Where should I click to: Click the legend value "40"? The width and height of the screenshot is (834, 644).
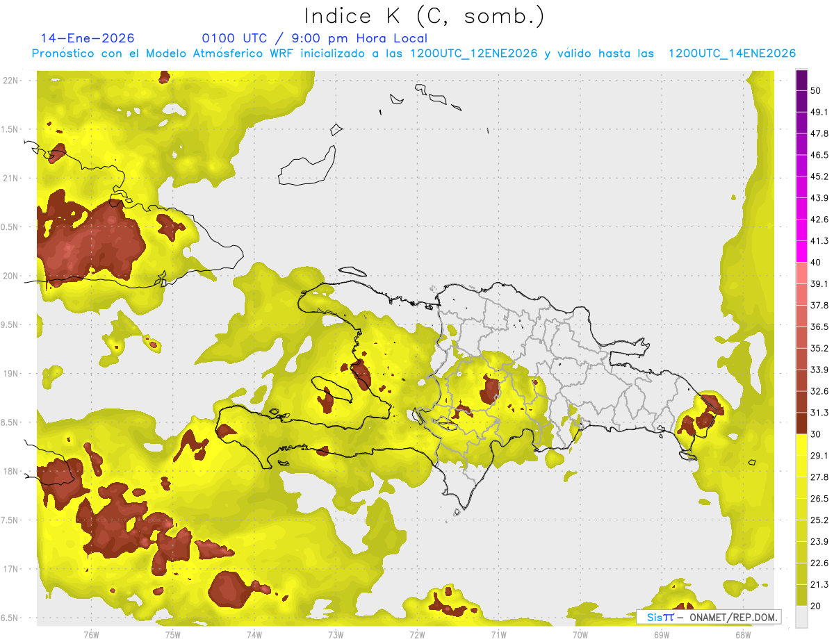click(816, 263)
